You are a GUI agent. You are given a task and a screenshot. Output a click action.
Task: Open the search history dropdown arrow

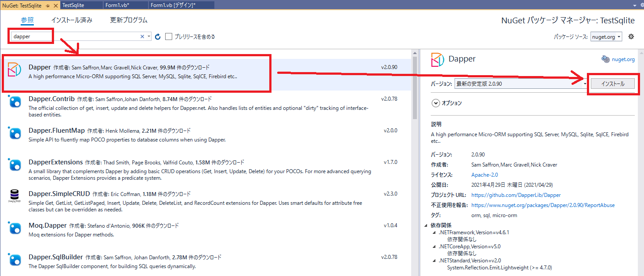pos(149,37)
